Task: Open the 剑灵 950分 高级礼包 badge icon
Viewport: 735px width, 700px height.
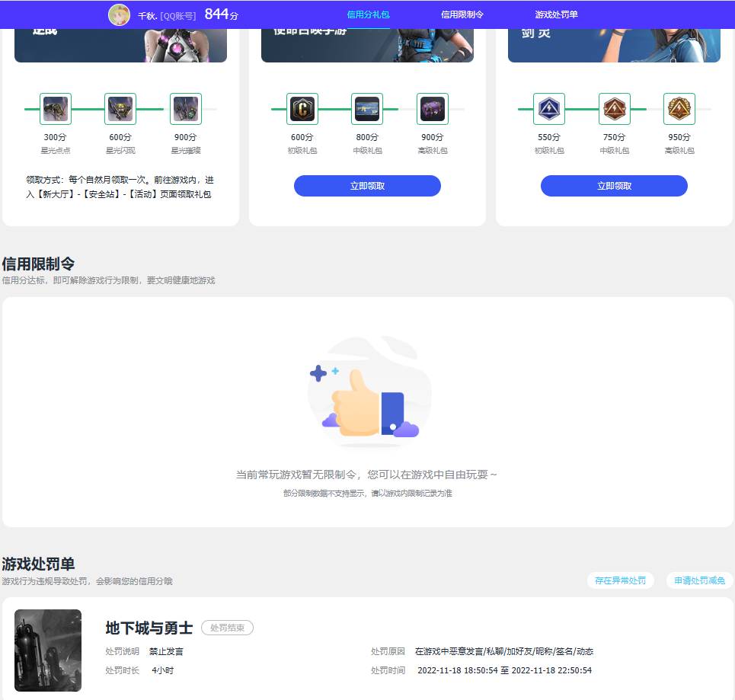Action: coord(679,108)
